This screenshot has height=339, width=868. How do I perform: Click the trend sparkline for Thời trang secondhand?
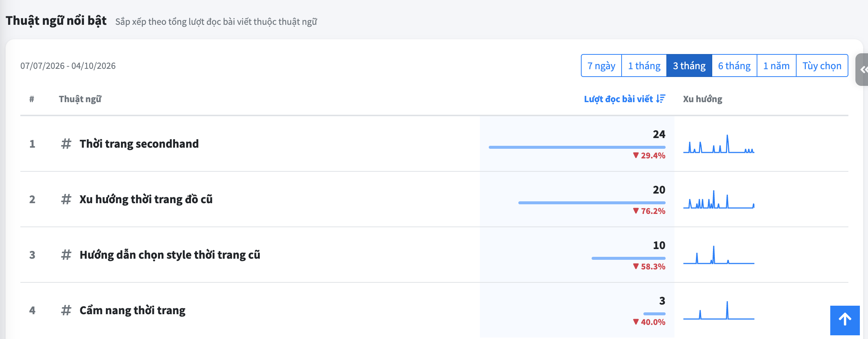pyautogui.click(x=719, y=144)
